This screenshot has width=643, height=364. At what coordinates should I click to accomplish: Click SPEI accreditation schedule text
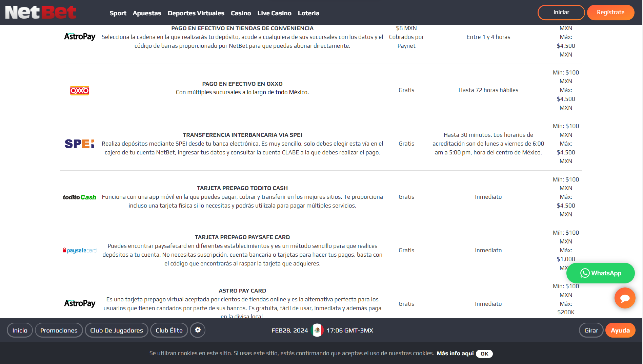coord(488,144)
